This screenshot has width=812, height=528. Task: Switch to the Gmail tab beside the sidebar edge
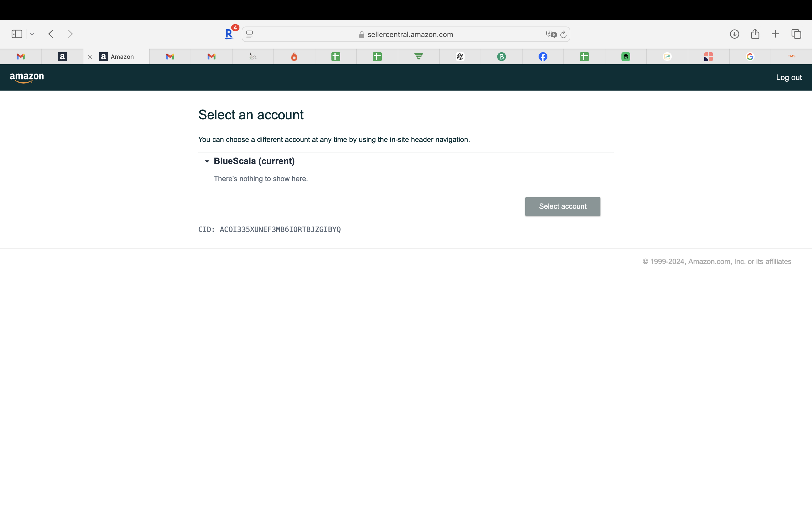click(21, 57)
